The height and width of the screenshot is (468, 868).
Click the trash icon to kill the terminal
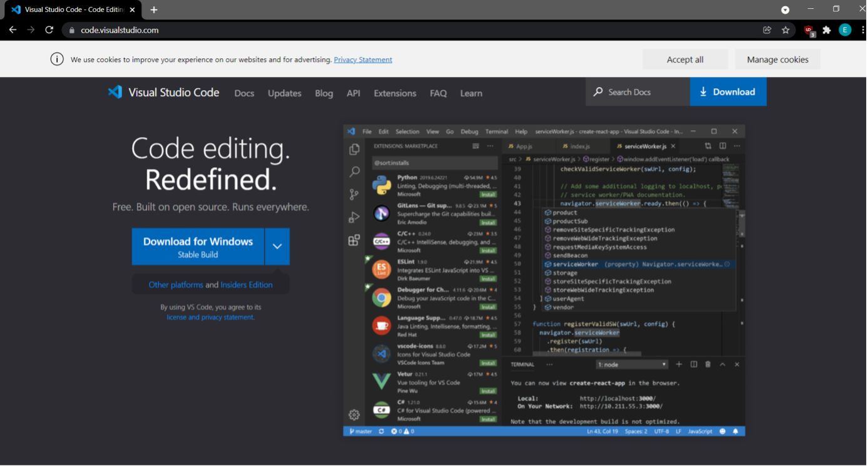(x=708, y=364)
